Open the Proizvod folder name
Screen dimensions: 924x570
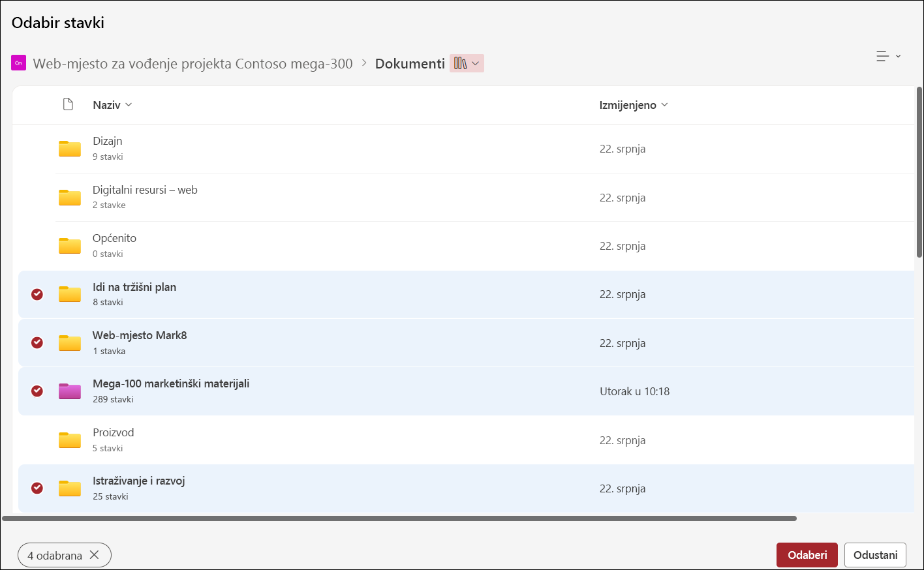pyautogui.click(x=114, y=432)
